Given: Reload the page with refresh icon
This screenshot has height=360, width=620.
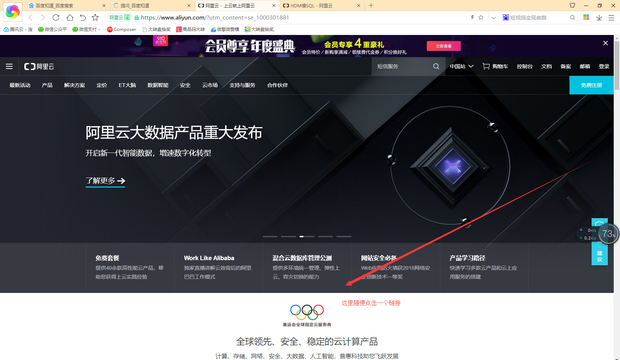Looking at the screenshot, I should 56,17.
